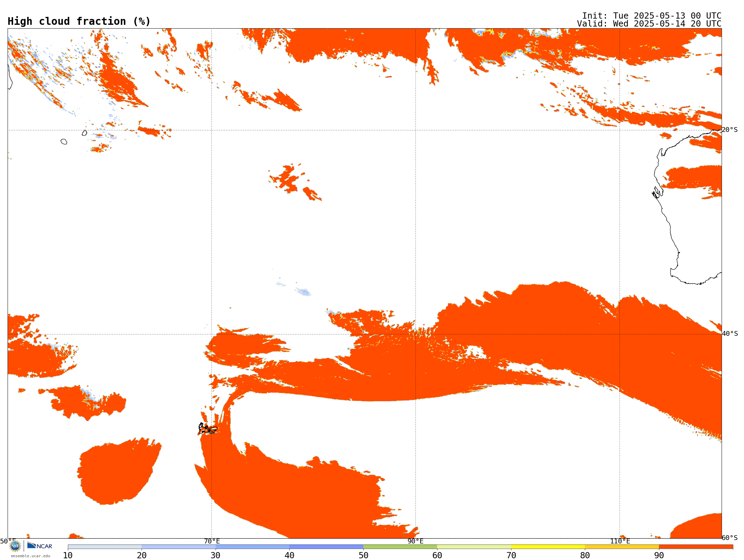Click the 70°E longitude label
Viewport: 744px width, 560px height.
pos(212,541)
